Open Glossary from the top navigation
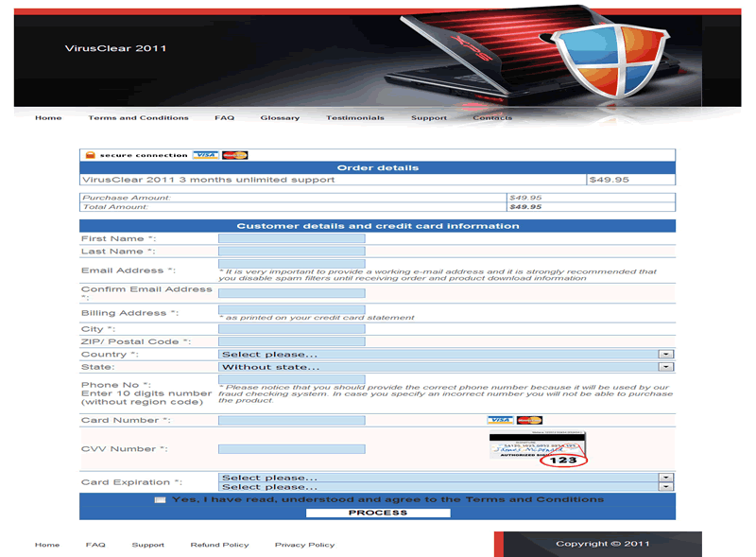Image resolution: width=756 pixels, height=557 pixels. (280, 118)
